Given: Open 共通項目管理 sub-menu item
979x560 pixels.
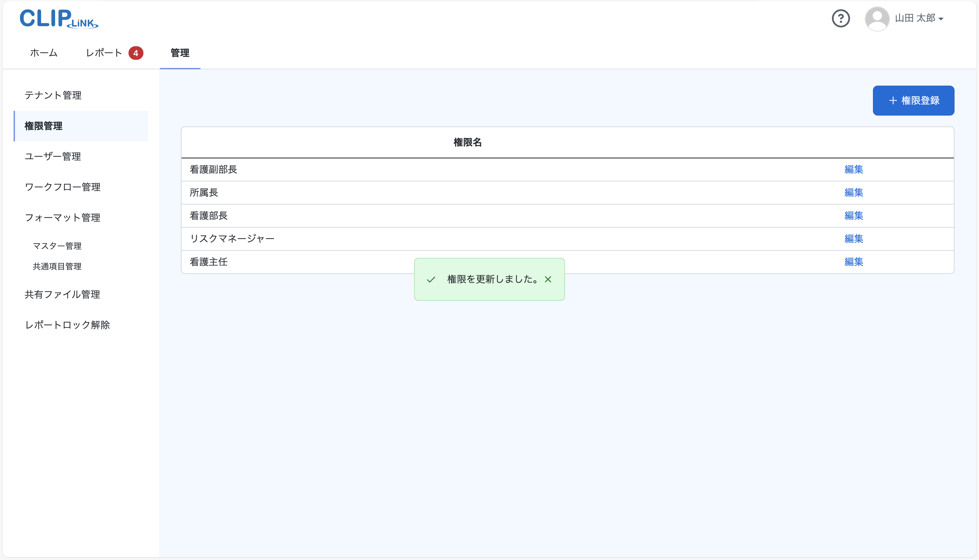Looking at the screenshot, I should click(57, 266).
